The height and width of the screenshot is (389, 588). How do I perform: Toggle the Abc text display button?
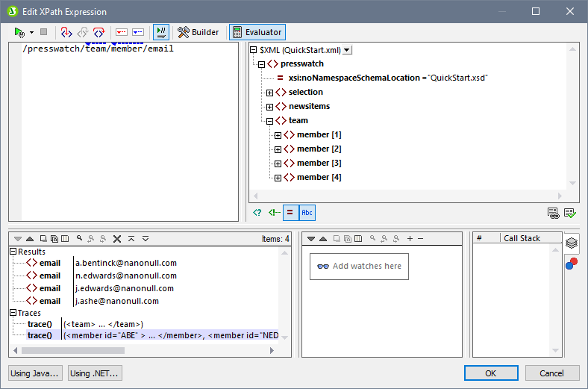tap(307, 213)
